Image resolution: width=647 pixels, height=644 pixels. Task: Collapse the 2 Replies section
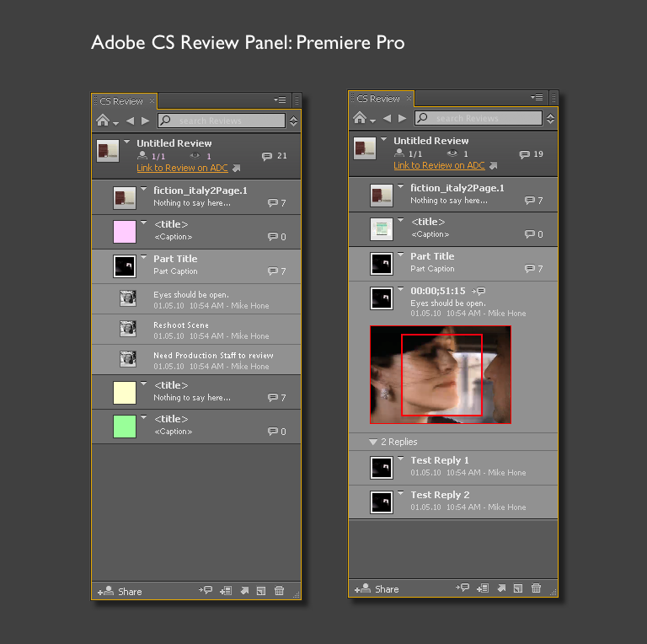click(x=373, y=443)
